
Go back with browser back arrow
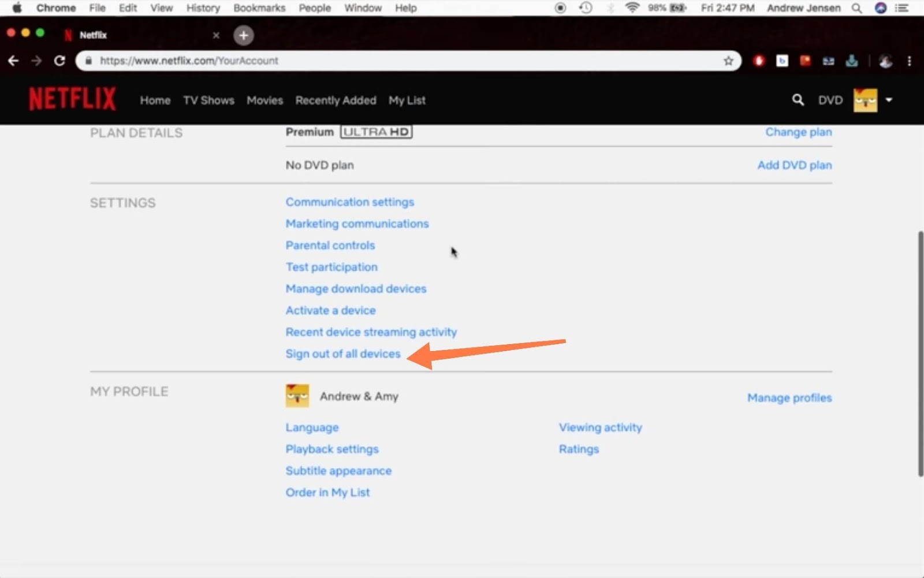pyautogui.click(x=13, y=61)
